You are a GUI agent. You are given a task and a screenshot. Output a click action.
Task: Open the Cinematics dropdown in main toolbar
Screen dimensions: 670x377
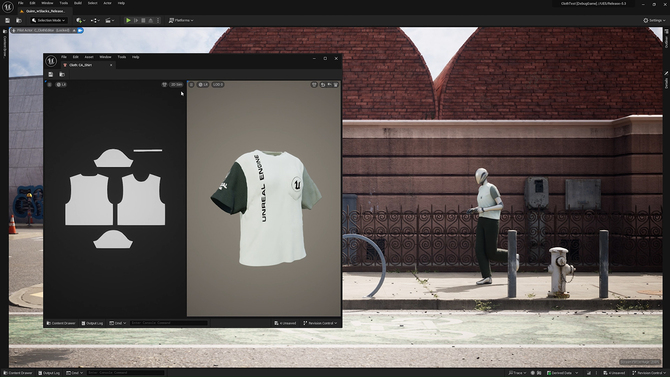[x=110, y=20]
